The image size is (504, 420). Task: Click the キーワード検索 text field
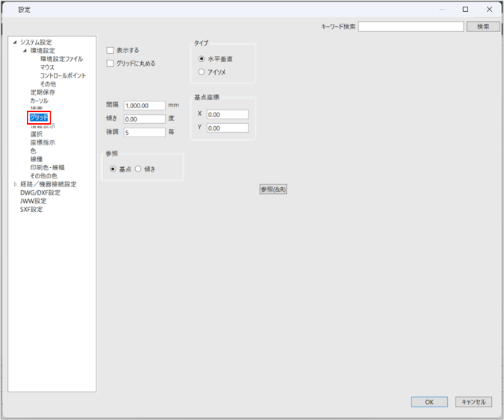pos(411,26)
